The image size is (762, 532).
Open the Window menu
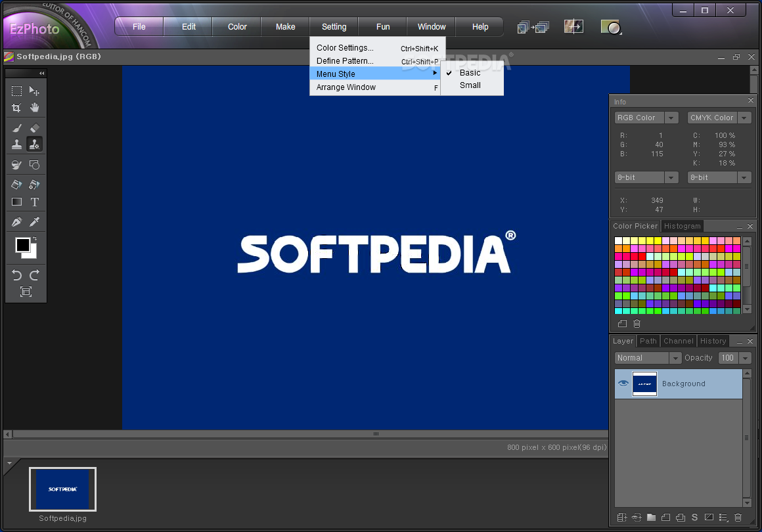(x=432, y=27)
